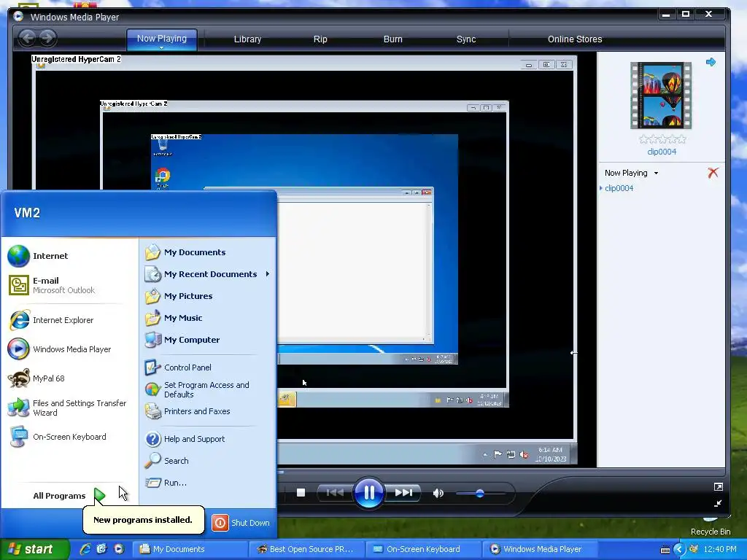Click the Media Player back arrow
The height and width of the screenshot is (560, 747).
tap(28, 38)
